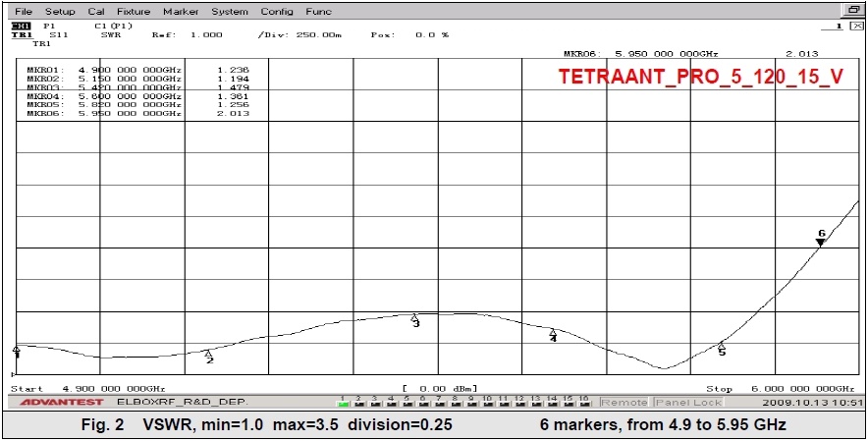Open the File menu

22,11
